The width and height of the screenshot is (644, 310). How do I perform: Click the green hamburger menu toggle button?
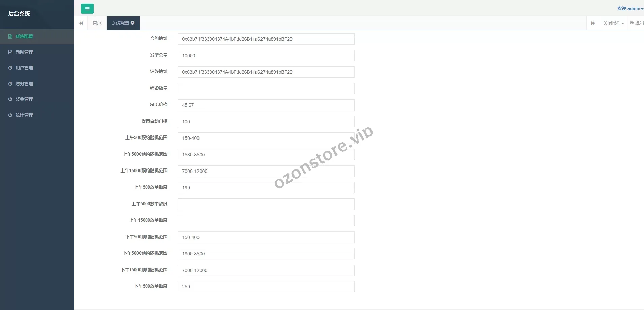[87, 9]
